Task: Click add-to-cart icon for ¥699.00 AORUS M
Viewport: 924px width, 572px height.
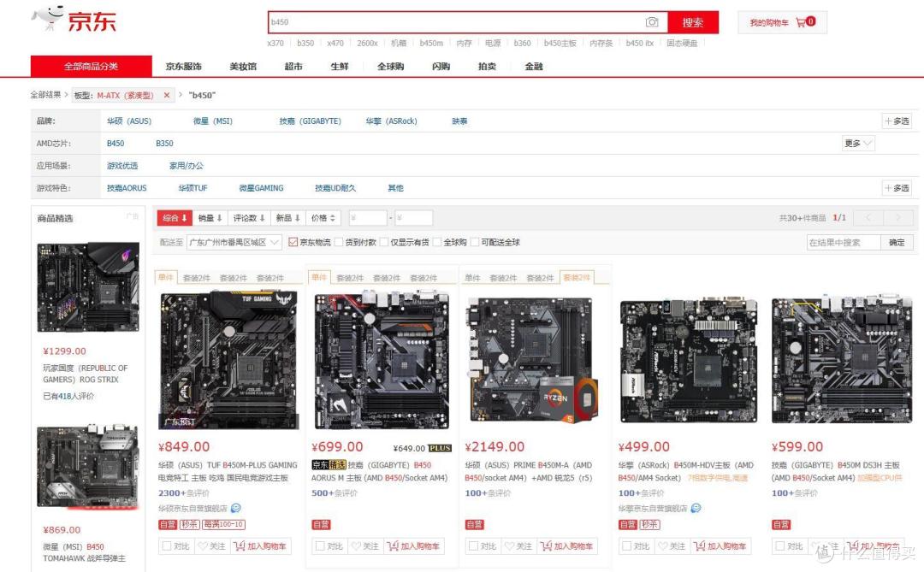Action: (393, 546)
